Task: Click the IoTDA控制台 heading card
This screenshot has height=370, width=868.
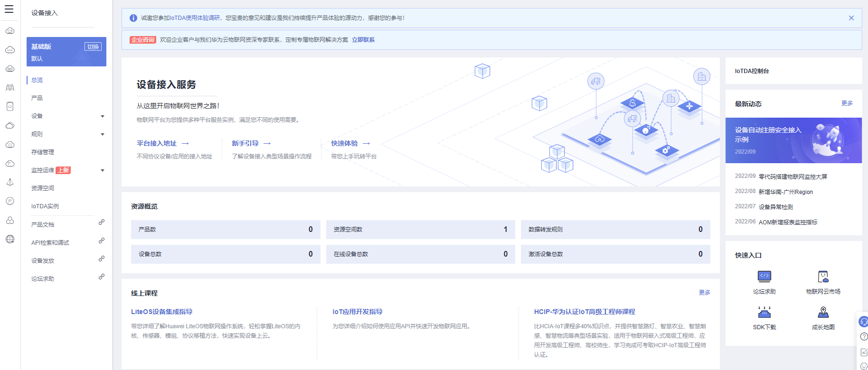Action: pos(793,71)
